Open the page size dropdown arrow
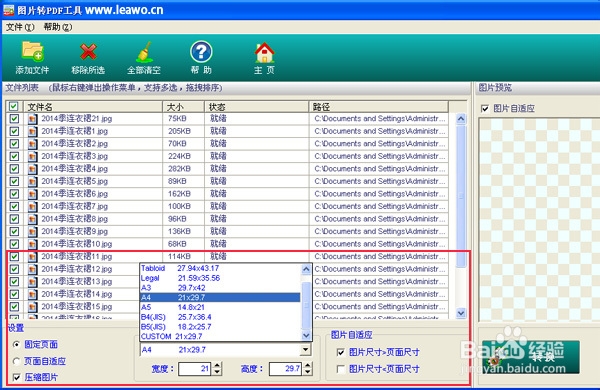 [305, 349]
